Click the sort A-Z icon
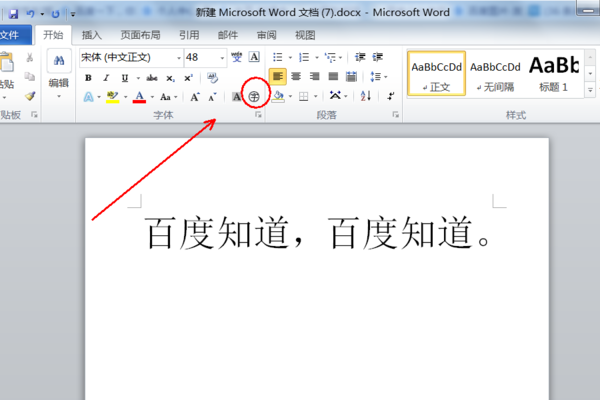The width and height of the screenshot is (600, 400). pos(366,96)
